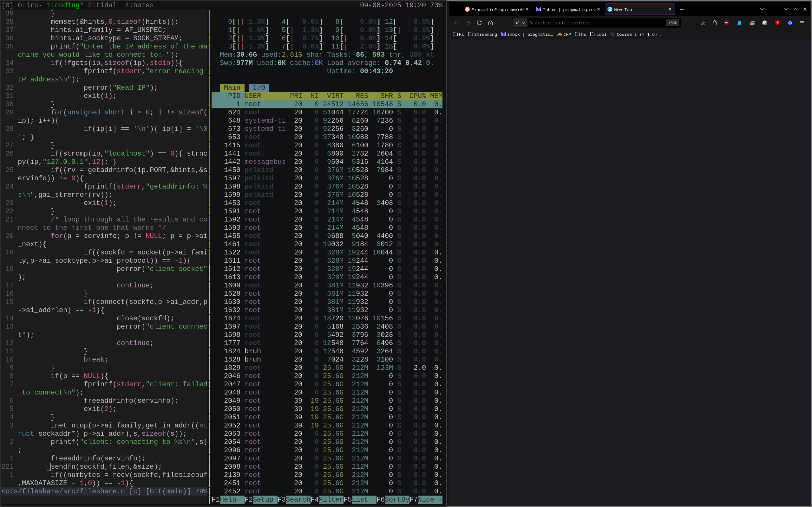This screenshot has height=507, width=812.
Task: Click the back navigation arrow
Action: coord(456,23)
